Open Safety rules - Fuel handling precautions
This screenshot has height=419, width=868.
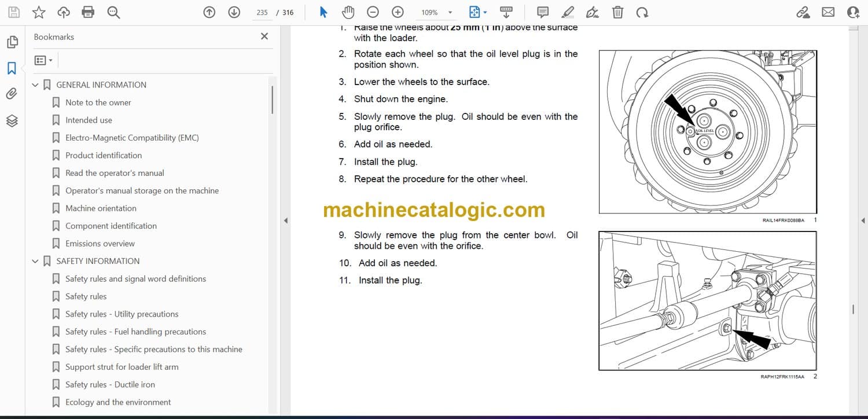point(136,332)
